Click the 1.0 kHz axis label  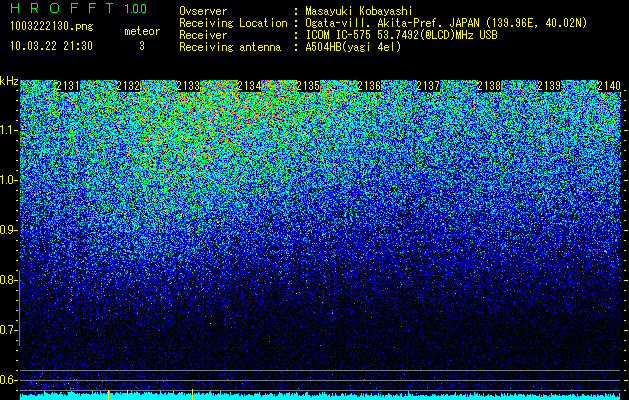pyautogui.click(x=9, y=180)
